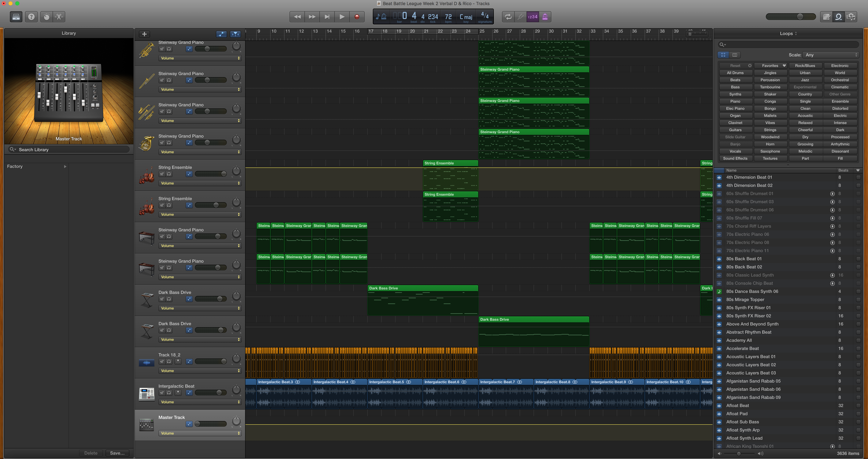
Task: Open Volume automation dropdown on Intergalactic Beat
Action: 200,402
